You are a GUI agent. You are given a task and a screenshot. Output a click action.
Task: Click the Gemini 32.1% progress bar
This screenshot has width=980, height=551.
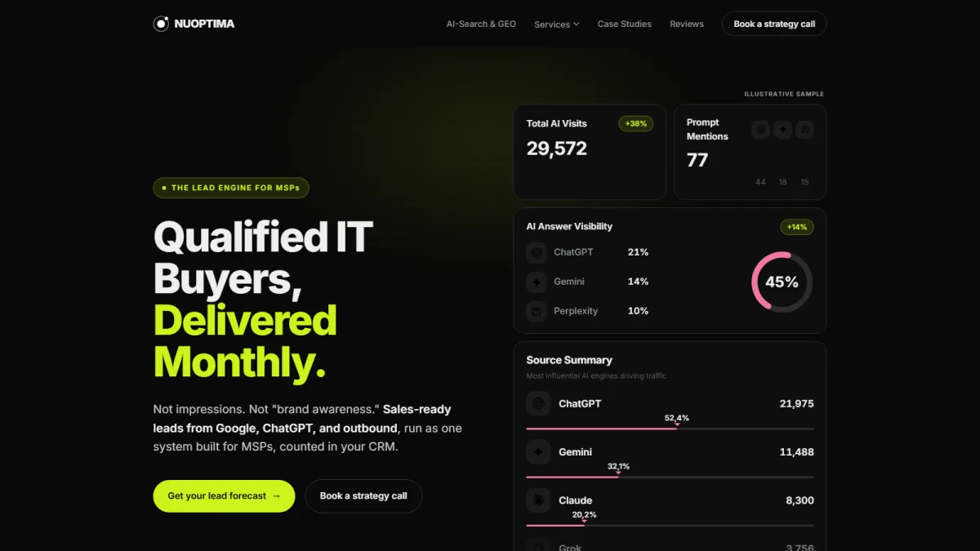(x=670, y=477)
